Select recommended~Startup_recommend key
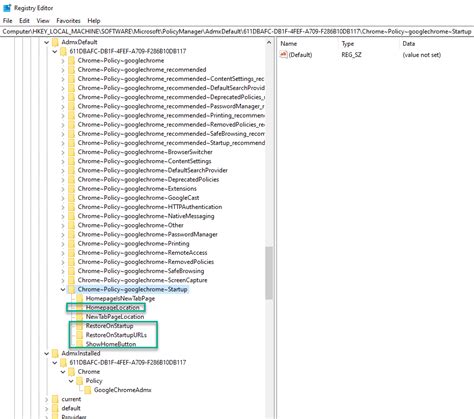Viewport: 474px width, 419px height. click(171, 143)
